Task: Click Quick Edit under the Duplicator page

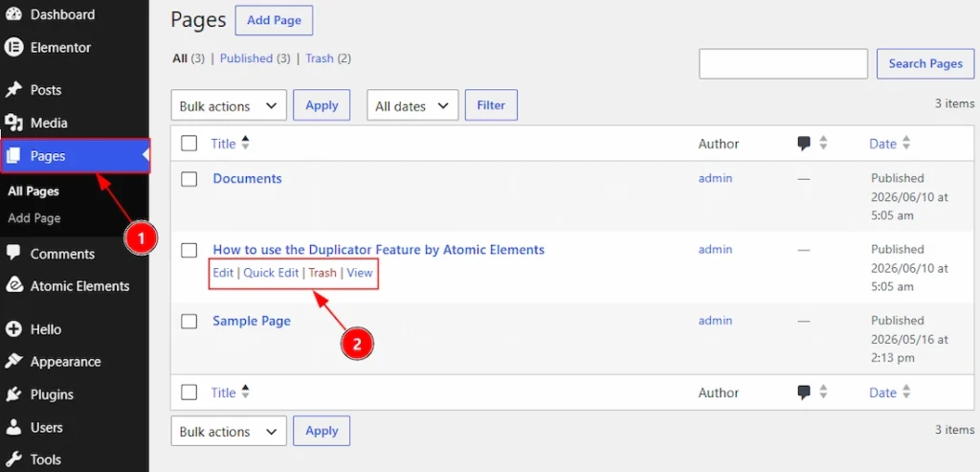Action: pyautogui.click(x=271, y=273)
